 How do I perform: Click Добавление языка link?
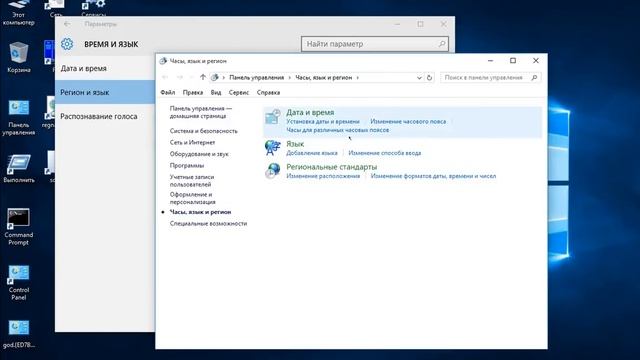pyautogui.click(x=312, y=153)
